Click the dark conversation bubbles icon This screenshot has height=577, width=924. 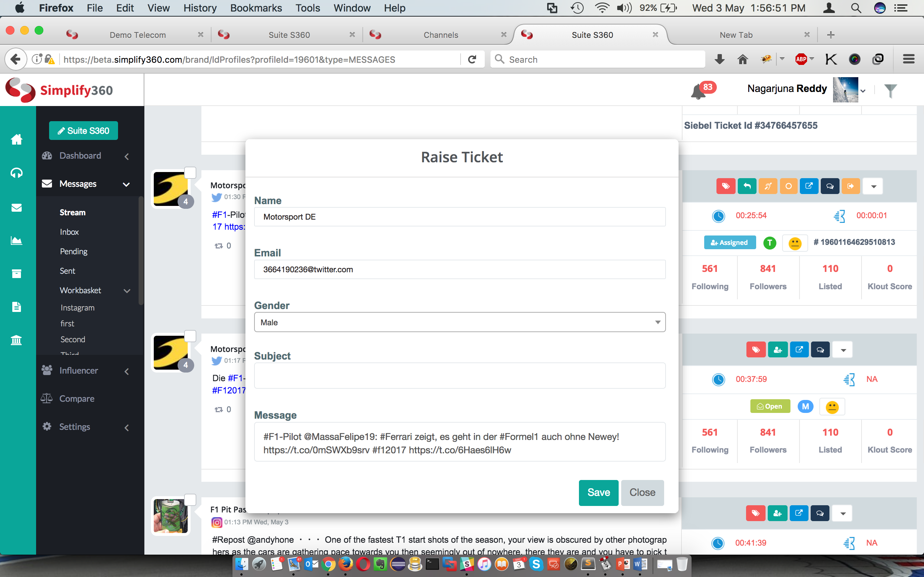830,186
